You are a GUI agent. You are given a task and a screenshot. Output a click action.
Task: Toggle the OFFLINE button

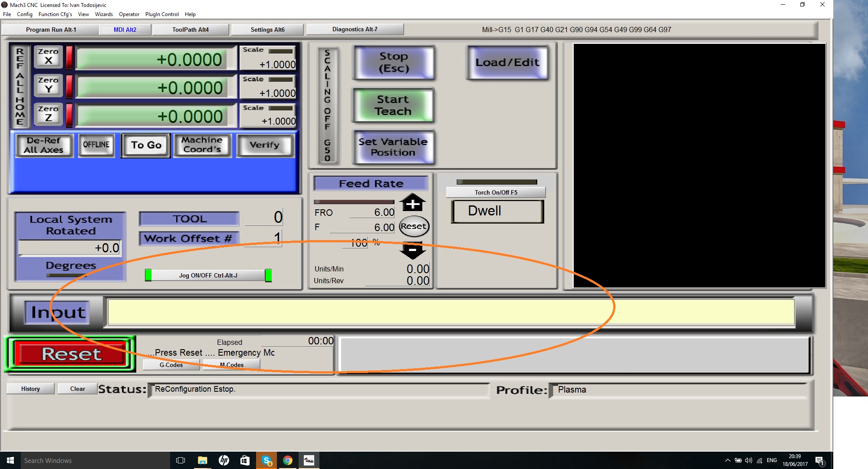pos(96,145)
